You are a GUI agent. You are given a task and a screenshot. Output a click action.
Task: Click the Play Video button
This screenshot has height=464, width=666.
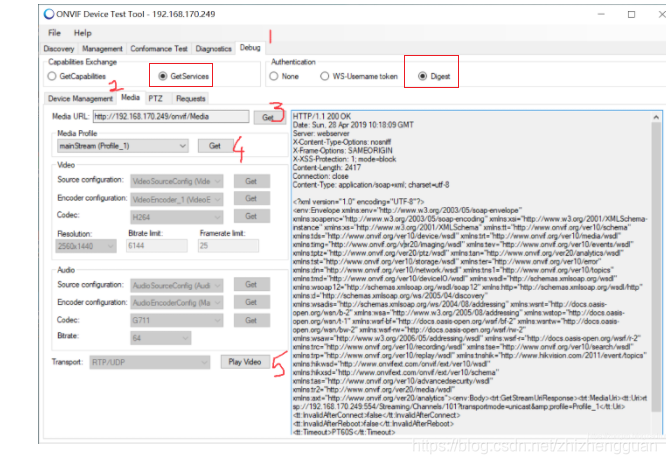[x=245, y=362]
